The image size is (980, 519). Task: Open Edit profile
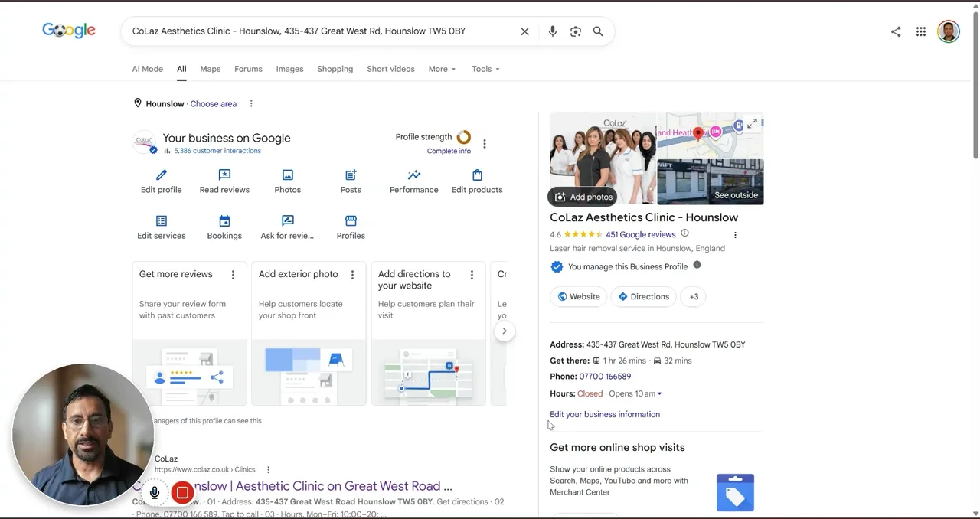point(162,182)
